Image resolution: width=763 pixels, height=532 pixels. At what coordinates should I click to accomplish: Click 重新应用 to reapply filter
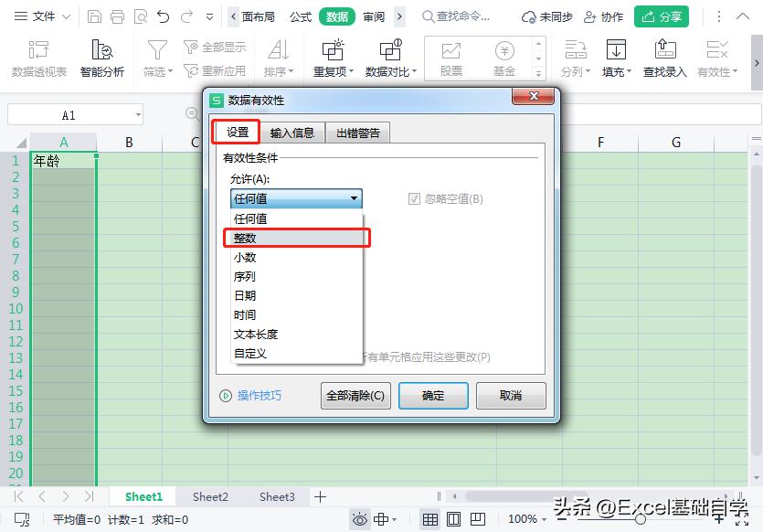[216, 69]
